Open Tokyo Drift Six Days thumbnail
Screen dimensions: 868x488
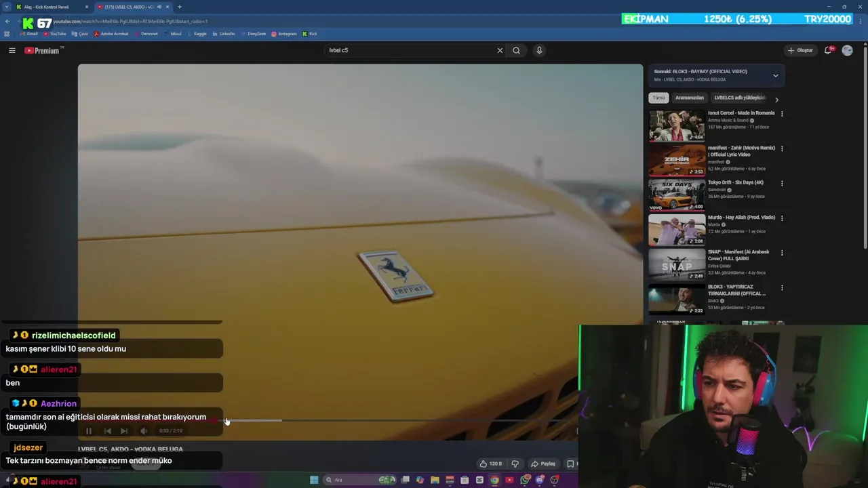point(677,195)
